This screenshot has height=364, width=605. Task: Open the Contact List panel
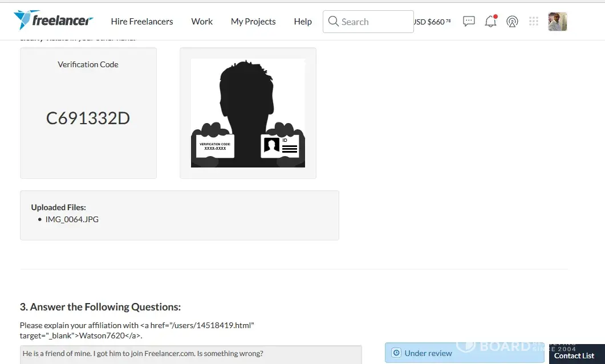574,355
